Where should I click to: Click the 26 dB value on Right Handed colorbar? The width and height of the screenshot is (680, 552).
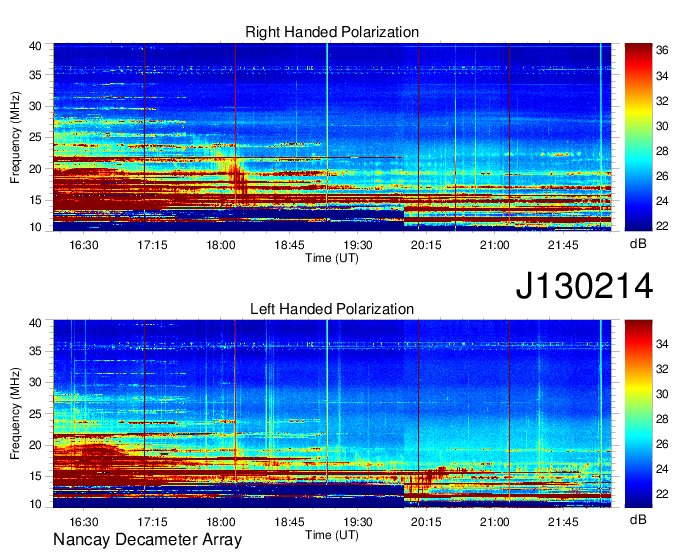pos(662,176)
